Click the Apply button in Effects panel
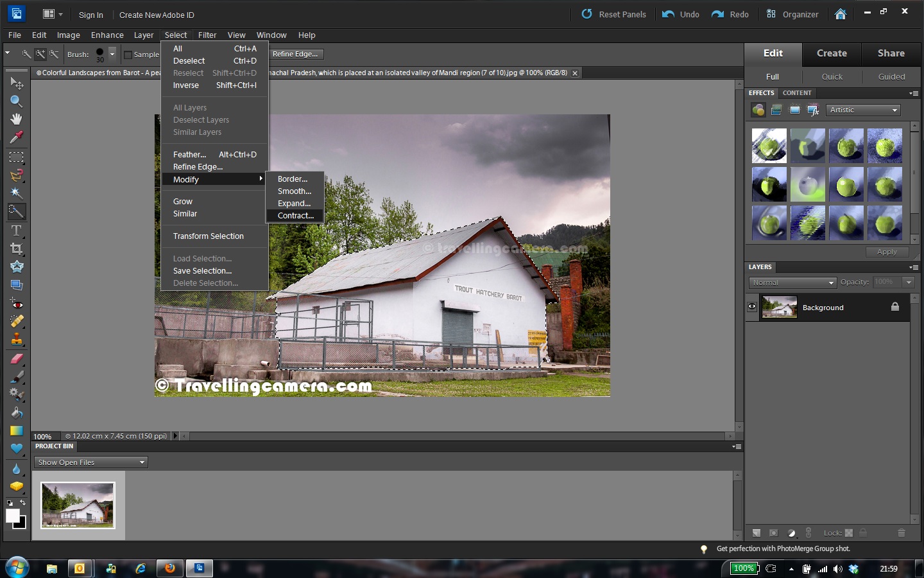This screenshot has height=578, width=924. [x=886, y=252]
